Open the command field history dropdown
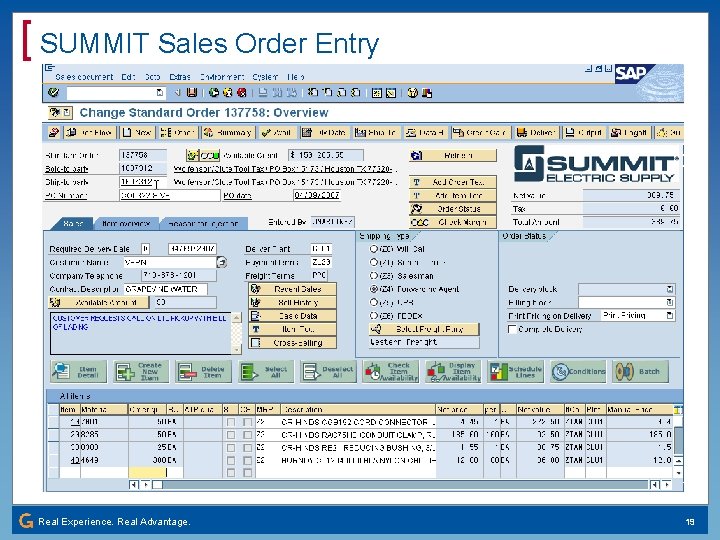This screenshot has width=720, height=540. pos(159,93)
